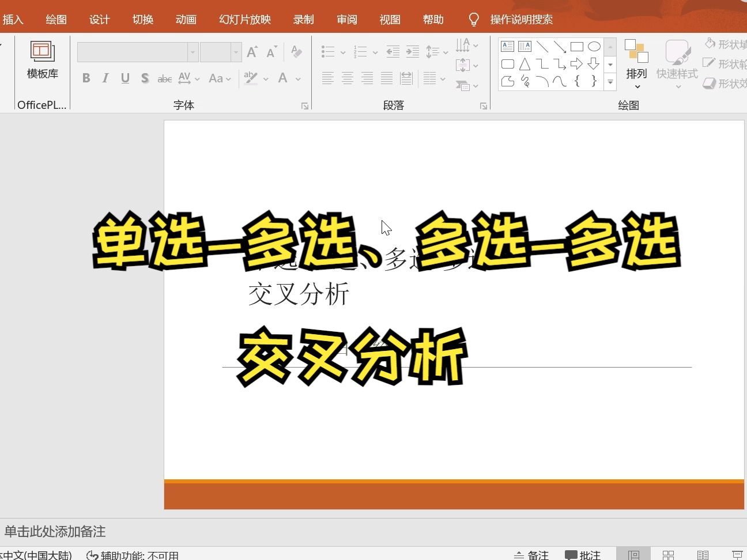This screenshot has width=747, height=560.
Task: Open the font name dropdown
Action: (x=193, y=52)
